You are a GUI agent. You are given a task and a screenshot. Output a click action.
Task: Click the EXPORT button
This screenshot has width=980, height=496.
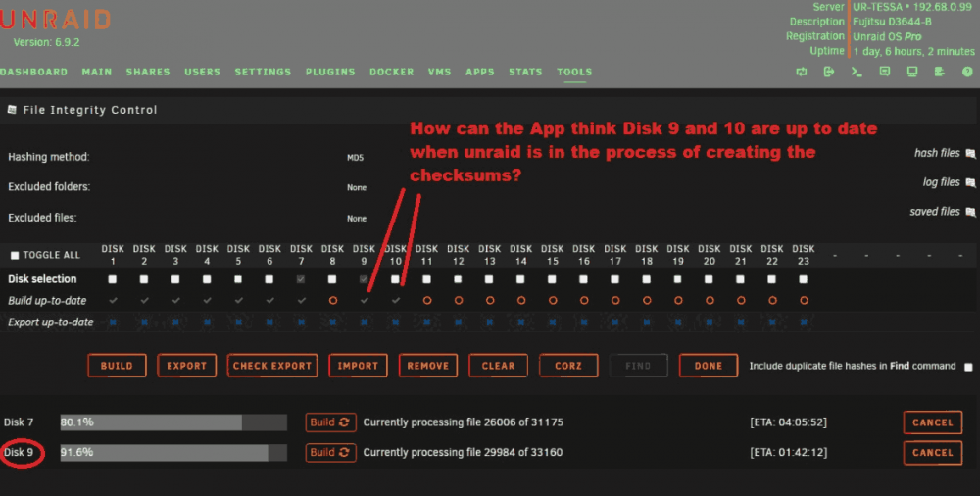[187, 366]
